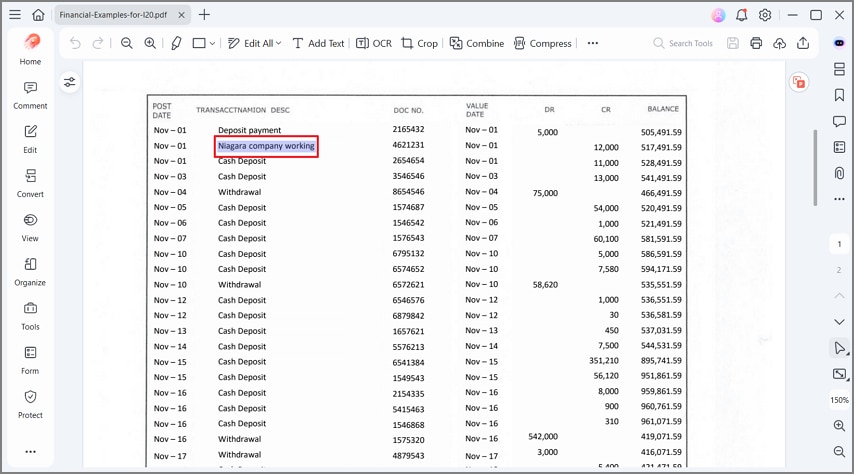Run the OCR tool
The image size is (854, 474).
click(x=374, y=43)
